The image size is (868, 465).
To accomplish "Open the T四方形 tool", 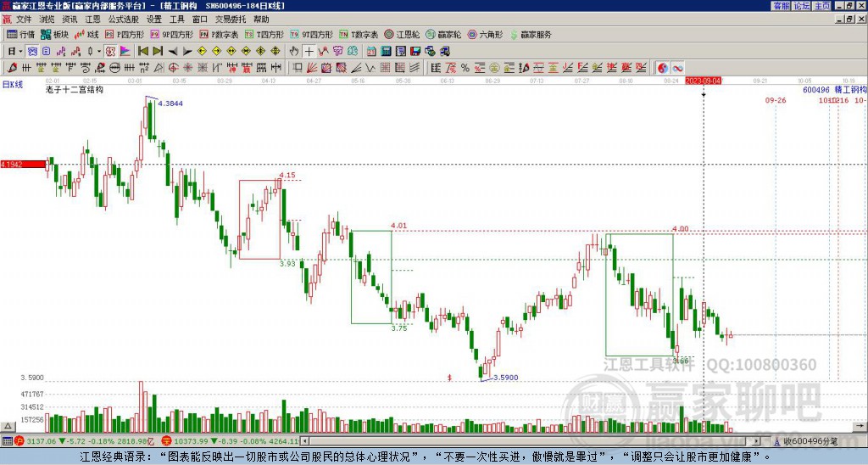I will point(264,34).
